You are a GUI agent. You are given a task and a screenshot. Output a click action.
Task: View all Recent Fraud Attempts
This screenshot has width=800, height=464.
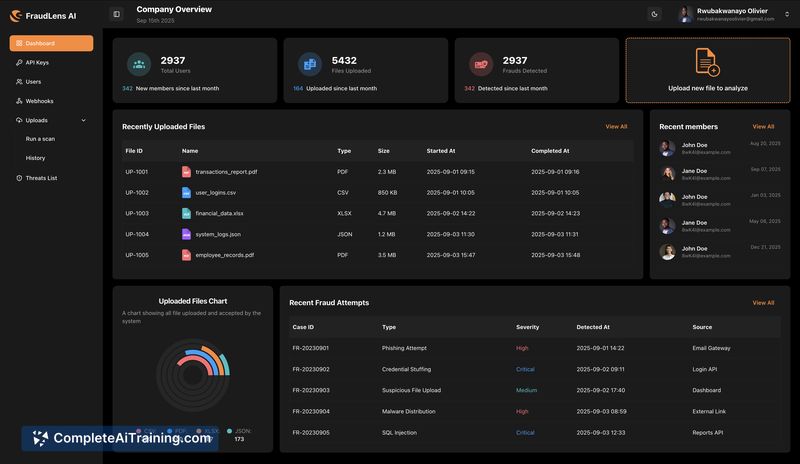pyautogui.click(x=763, y=303)
